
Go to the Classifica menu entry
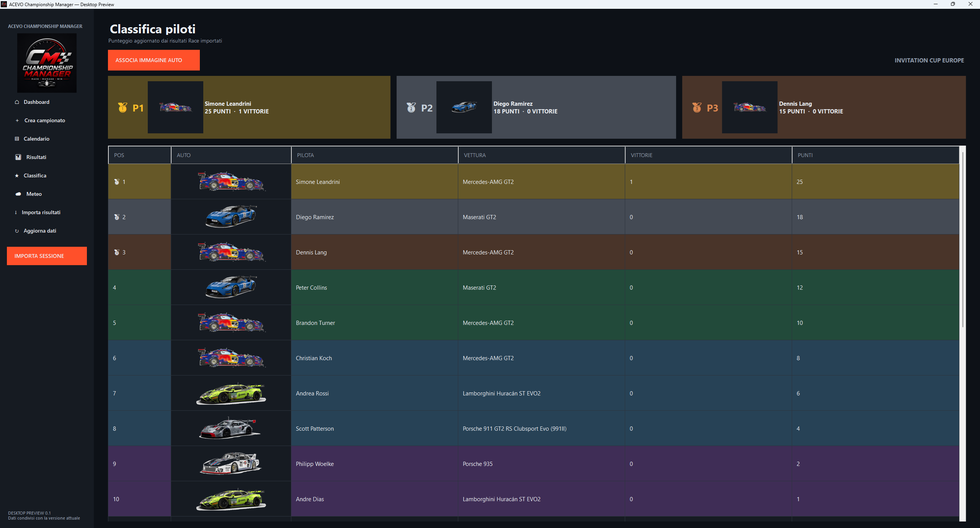[35, 175]
